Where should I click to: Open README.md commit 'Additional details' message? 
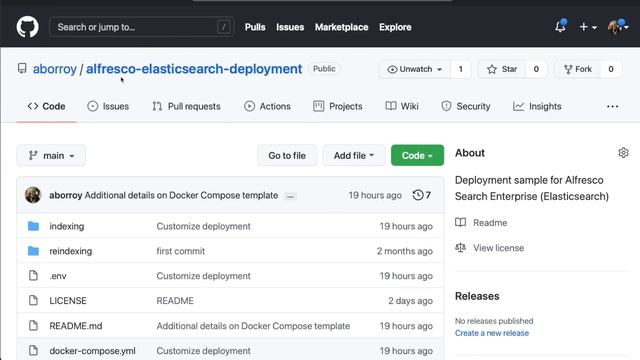(253, 326)
